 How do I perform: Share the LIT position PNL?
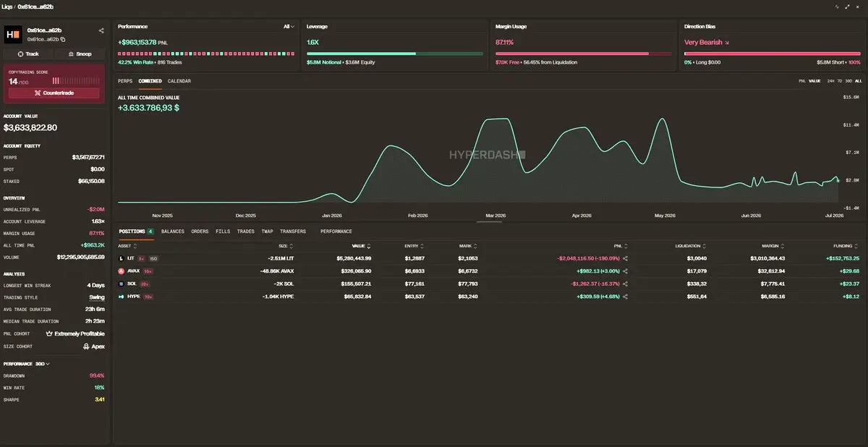click(625, 258)
